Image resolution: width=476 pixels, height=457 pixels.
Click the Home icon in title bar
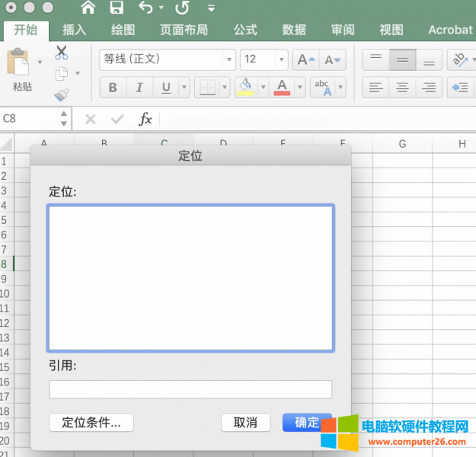(88, 8)
